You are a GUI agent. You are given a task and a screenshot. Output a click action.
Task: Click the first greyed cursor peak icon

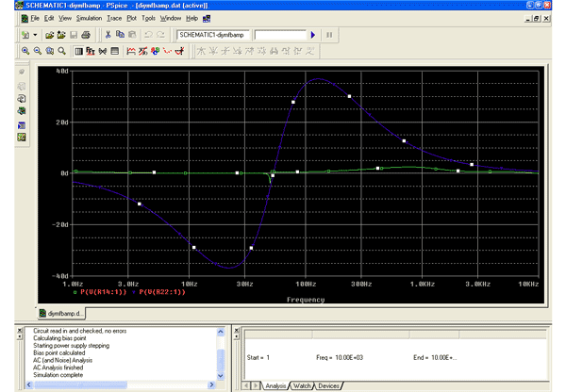[x=201, y=51]
